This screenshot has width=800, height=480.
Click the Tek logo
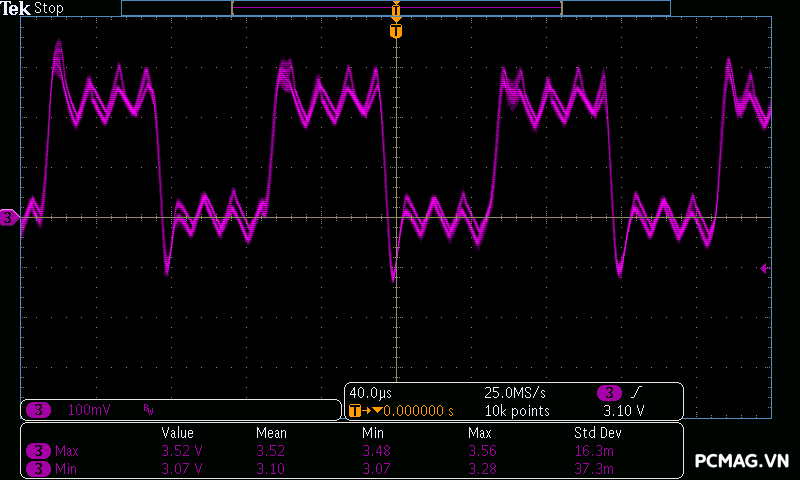[x=17, y=8]
